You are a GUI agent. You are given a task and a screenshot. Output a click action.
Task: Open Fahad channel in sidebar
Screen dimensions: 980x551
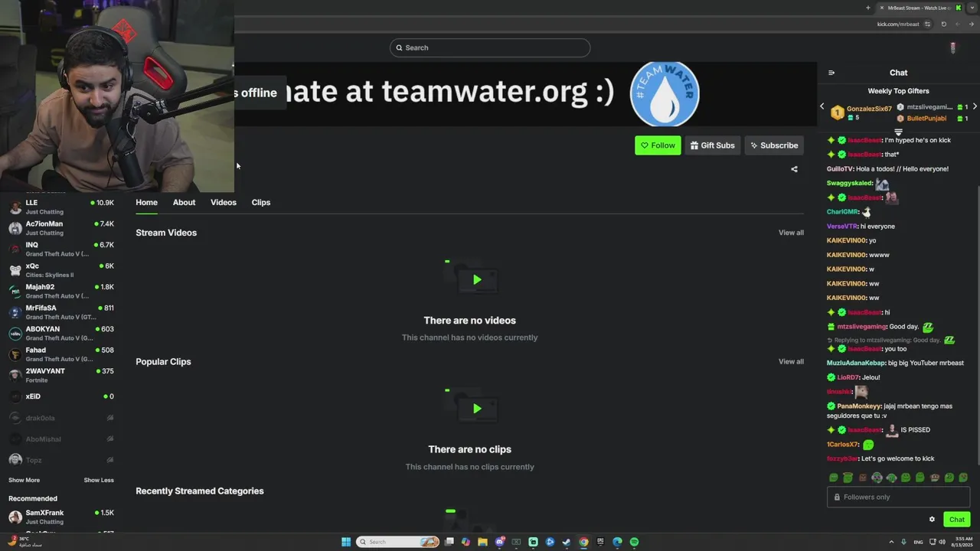click(61, 354)
